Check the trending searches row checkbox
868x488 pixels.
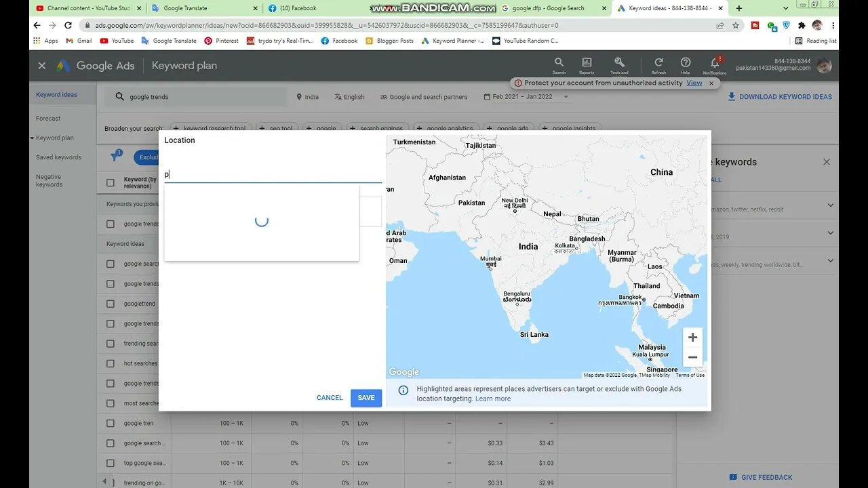(x=111, y=344)
